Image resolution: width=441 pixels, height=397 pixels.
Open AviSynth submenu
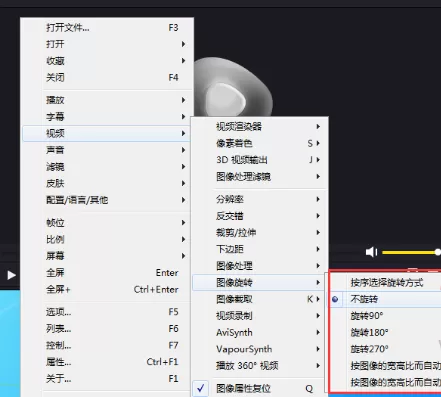[x=259, y=332]
